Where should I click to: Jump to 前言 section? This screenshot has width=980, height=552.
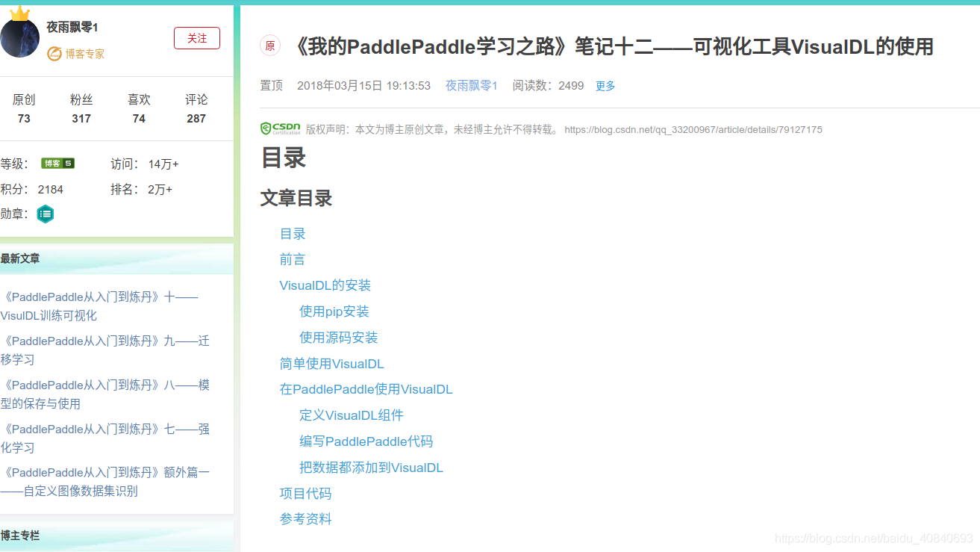coord(293,259)
